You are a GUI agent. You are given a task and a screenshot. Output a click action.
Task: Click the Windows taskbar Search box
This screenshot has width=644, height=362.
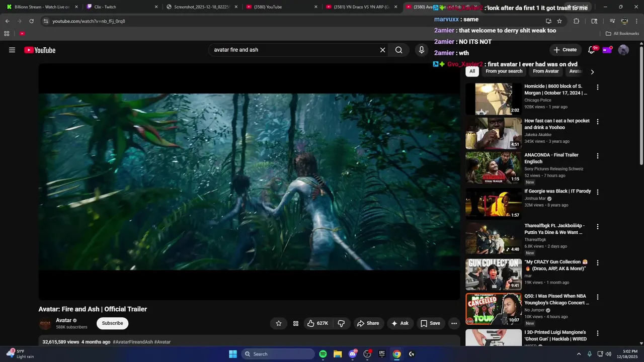coord(278,354)
